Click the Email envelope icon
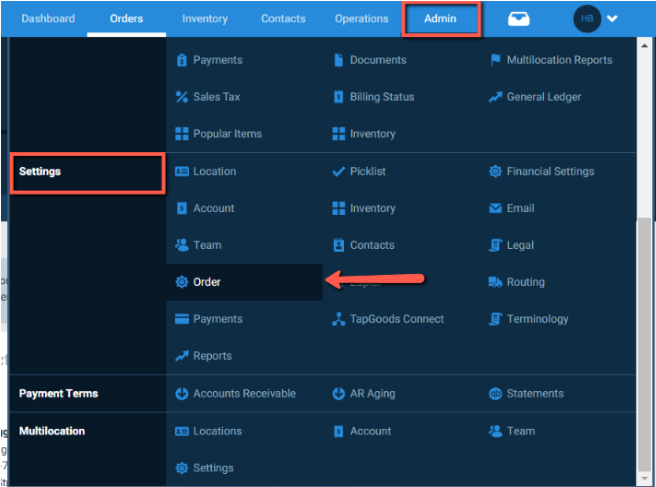 point(495,208)
